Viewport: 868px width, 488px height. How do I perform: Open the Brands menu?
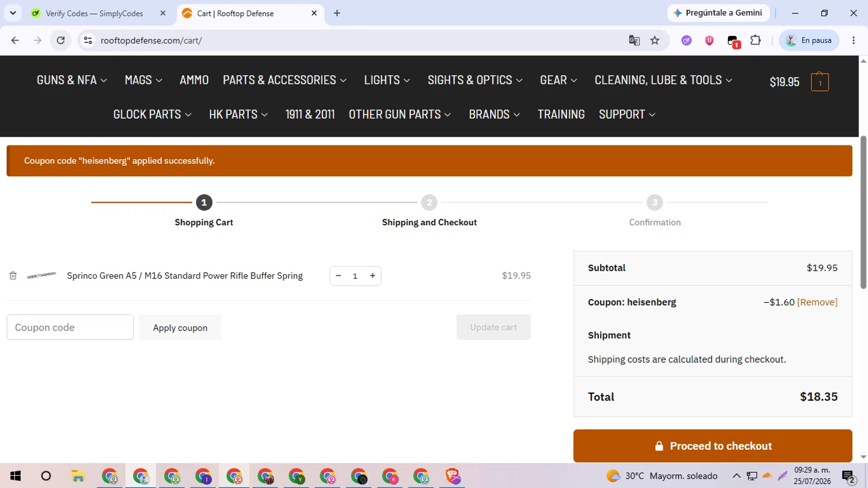tap(495, 115)
